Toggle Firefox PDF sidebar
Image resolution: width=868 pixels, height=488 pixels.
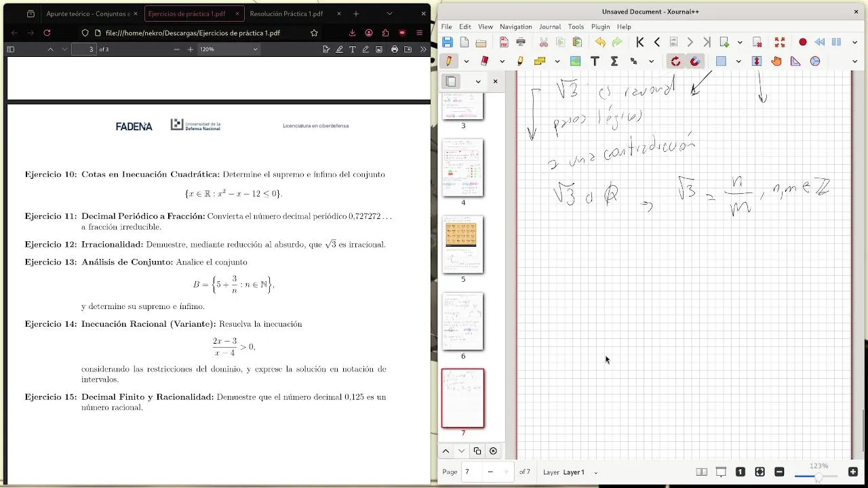10,49
